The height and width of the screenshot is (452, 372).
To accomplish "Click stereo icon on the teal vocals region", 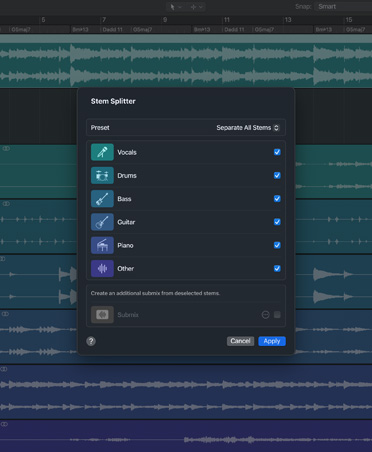I will tap(6, 149).
